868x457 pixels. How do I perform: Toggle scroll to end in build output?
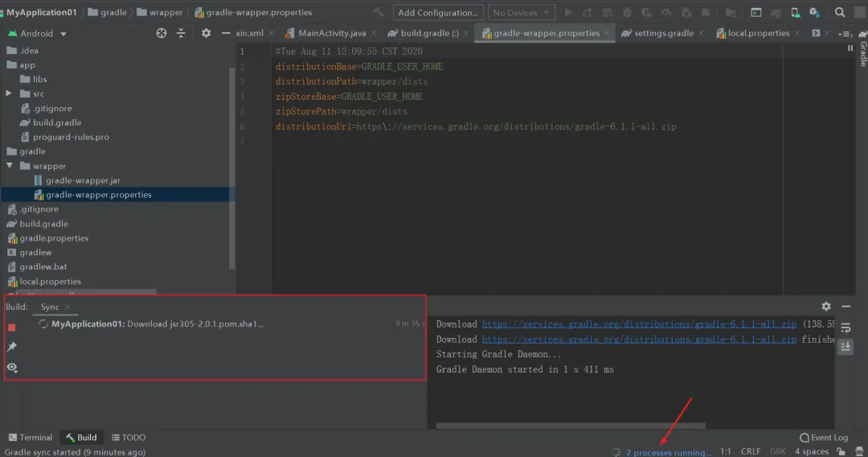[845, 347]
